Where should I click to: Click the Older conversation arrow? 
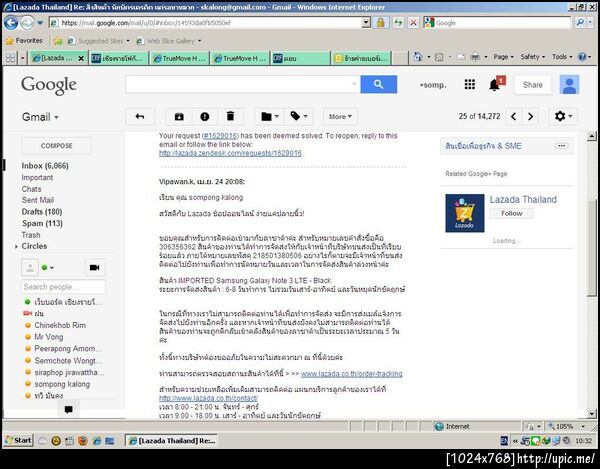pyautogui.click(x=530, y=117)
